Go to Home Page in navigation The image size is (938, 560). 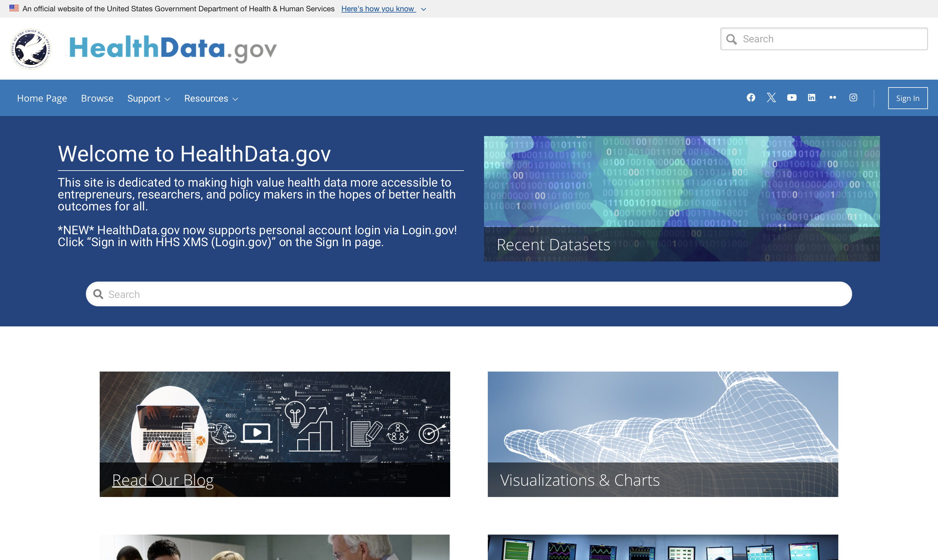point(42,98)
